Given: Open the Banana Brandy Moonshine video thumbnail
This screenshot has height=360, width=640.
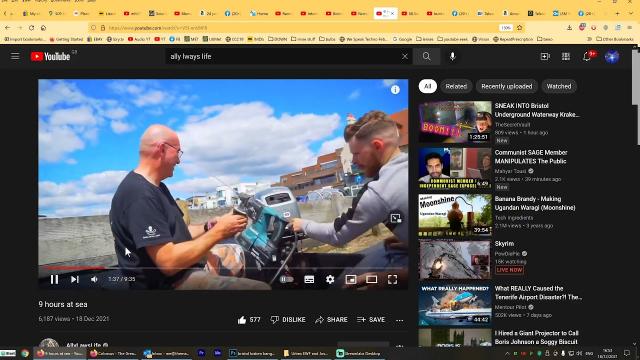Looking at the screenshot, I should (x=455, y=215).
